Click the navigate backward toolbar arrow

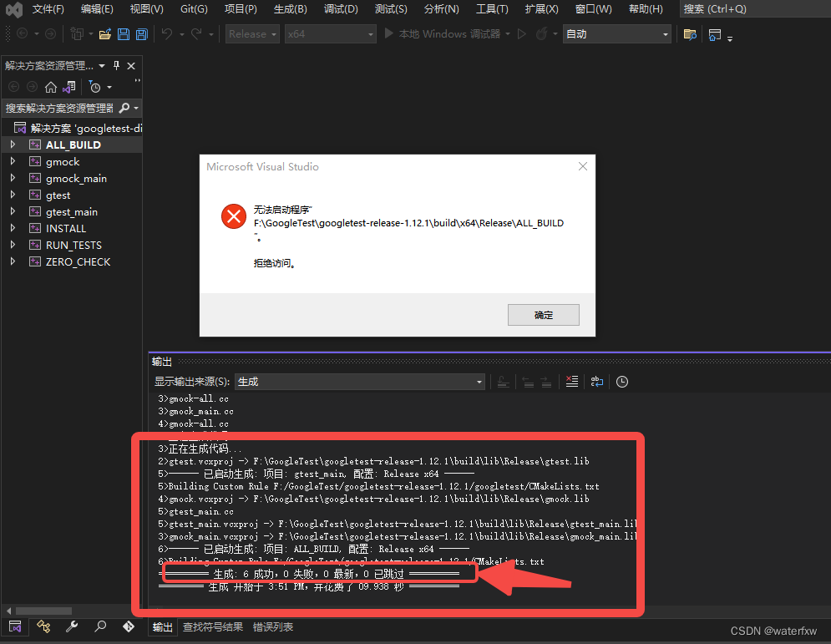point(23,34)
